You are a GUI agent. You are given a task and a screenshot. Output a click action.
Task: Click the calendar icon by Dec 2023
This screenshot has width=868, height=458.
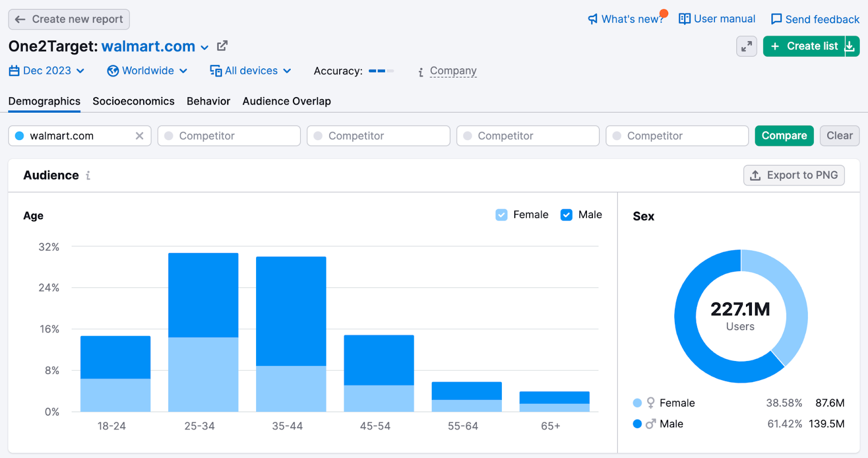point(14,71)
